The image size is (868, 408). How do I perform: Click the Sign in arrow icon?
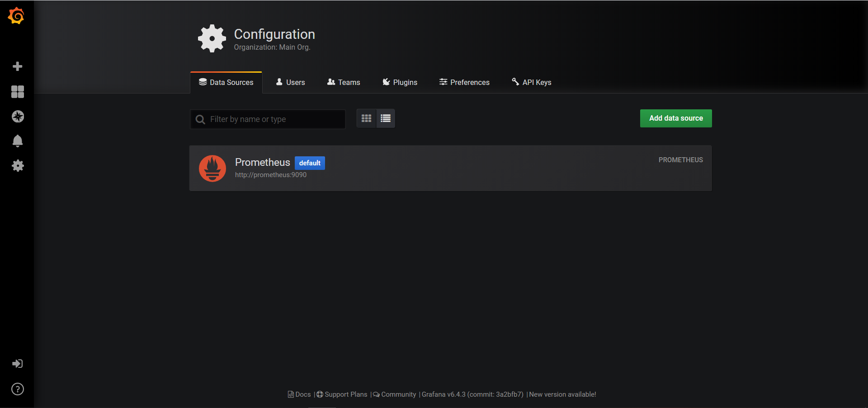click(x=17, y=364)
